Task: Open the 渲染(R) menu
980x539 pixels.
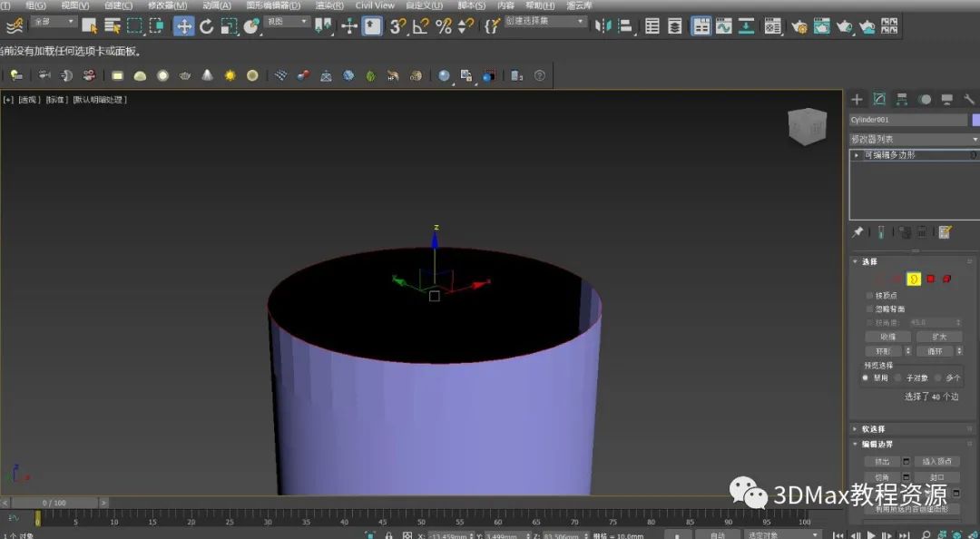Action: [329, 5]
